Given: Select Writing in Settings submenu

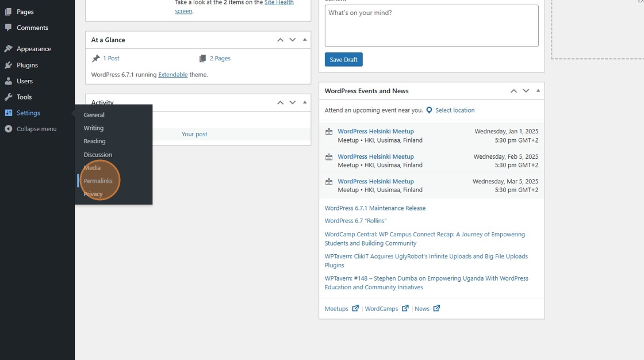Looking at the screenshot, I should 94,128.
